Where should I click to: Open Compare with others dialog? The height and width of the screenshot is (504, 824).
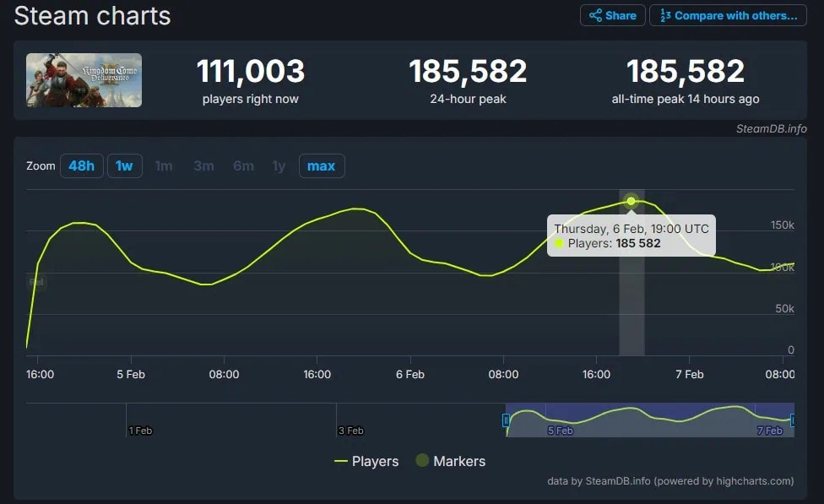click(728, 15)
